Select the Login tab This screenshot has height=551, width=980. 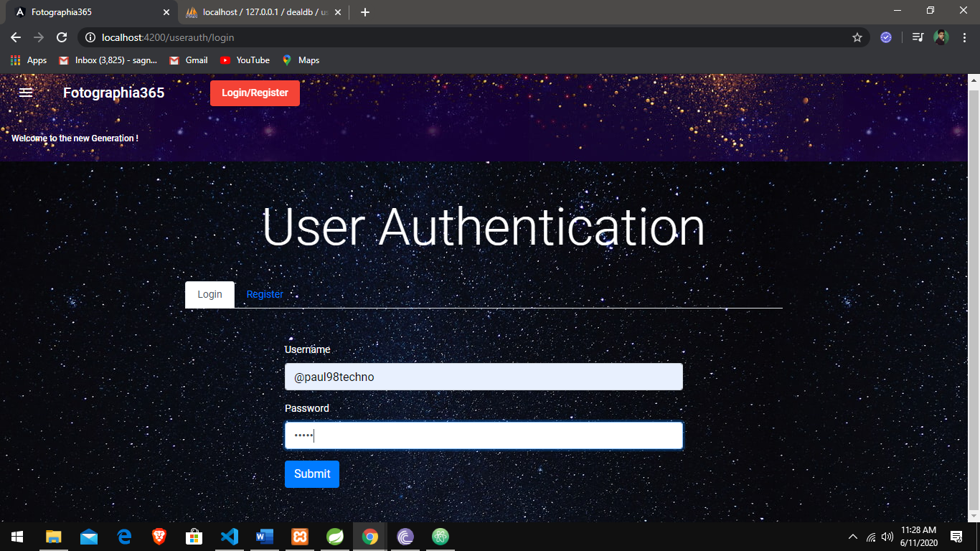209,294
